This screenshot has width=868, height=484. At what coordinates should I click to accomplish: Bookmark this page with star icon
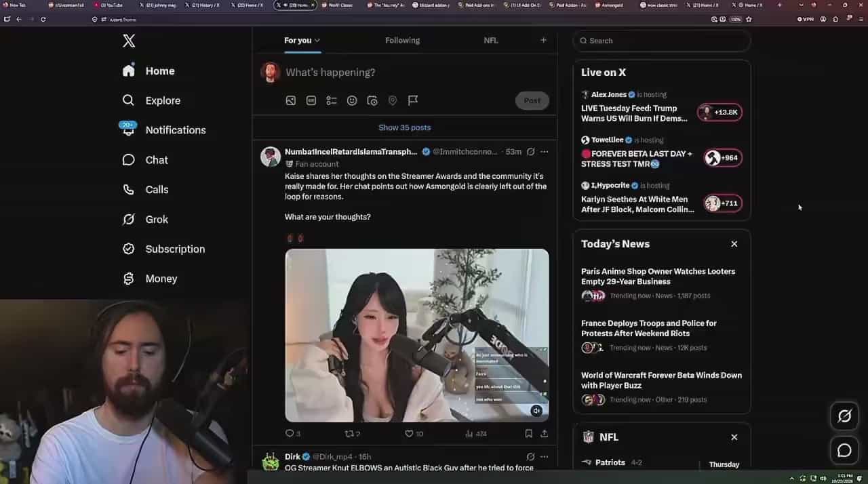click(749, 19)
